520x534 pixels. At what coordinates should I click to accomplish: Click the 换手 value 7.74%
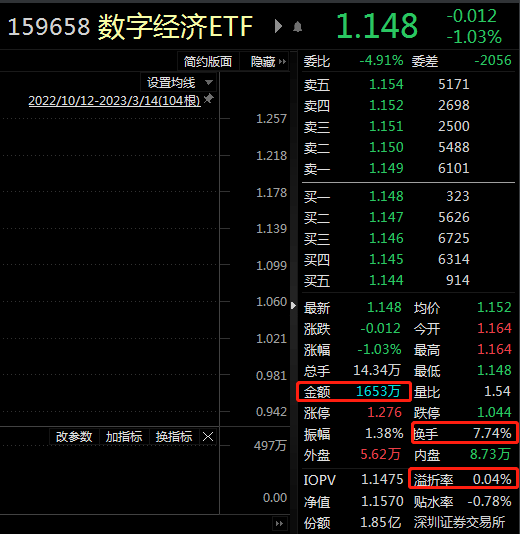tap(492, 433)
